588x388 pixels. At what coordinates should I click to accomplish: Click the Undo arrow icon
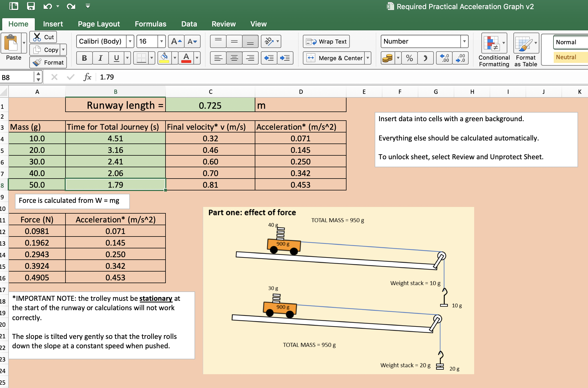pyautogui.click(x=48, y=6)
